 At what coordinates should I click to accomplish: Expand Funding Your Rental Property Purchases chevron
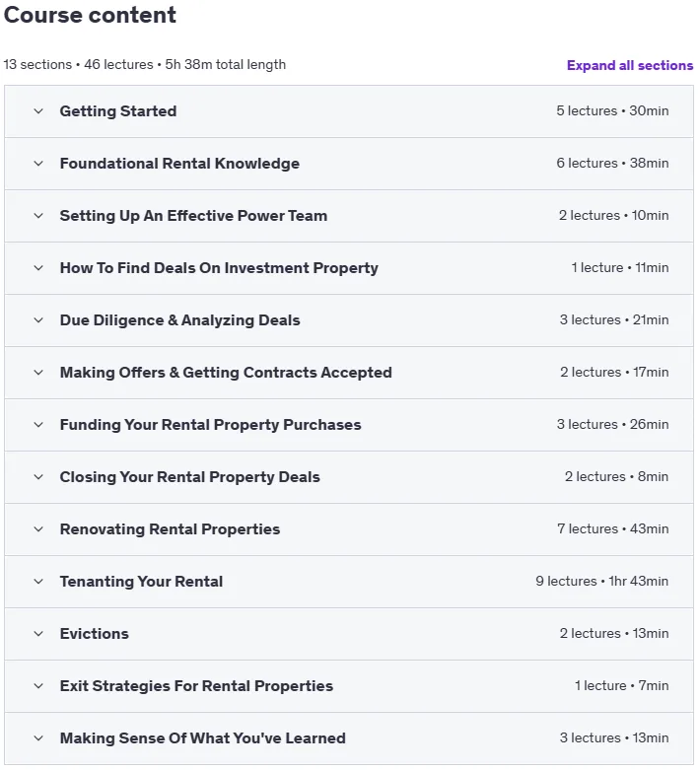point(38,425)
